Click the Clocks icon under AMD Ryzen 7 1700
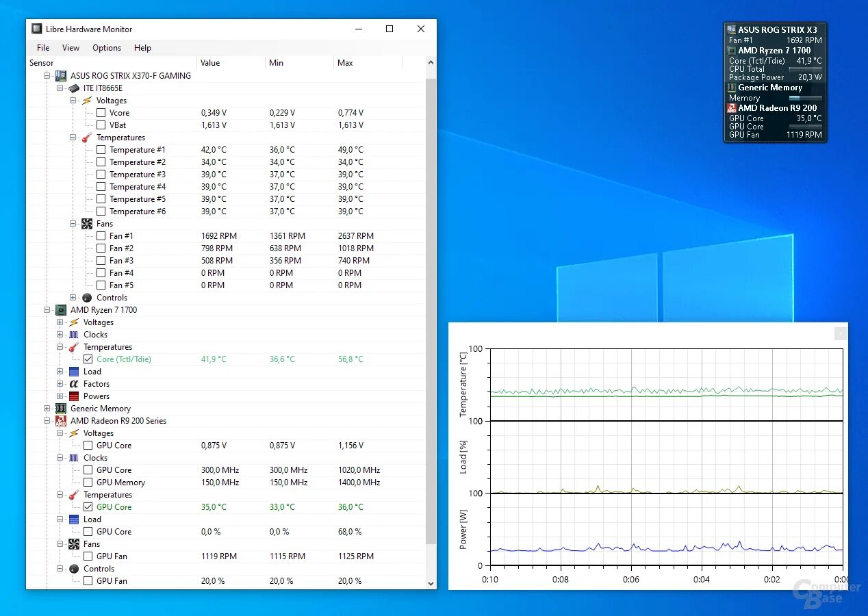Image resolution: width=868 pixels, height=616 pixels. [74, 335]
